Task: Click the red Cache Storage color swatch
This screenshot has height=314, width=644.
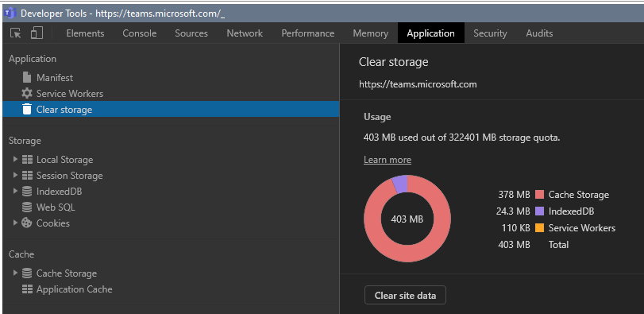Action: point(540,195)
